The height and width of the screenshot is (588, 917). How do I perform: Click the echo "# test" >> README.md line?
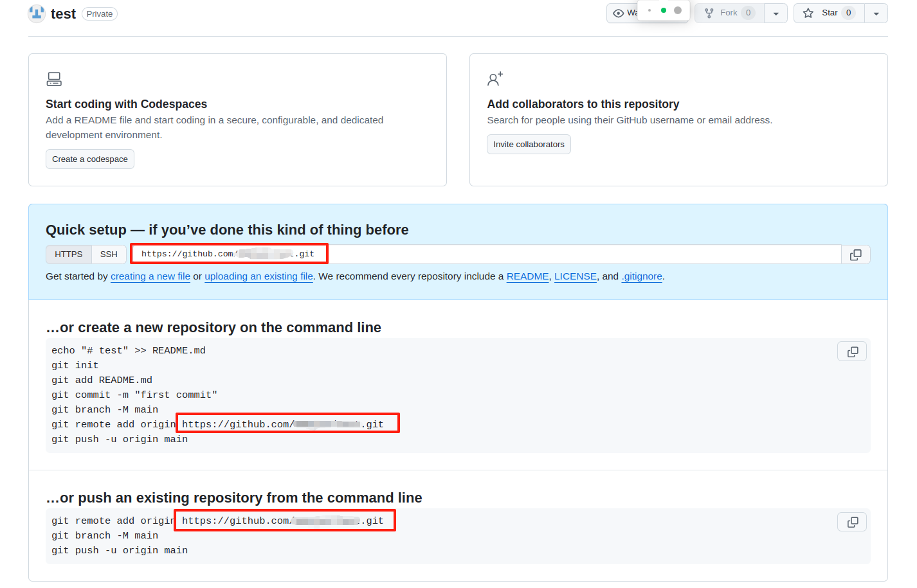[x=129, y=351]
